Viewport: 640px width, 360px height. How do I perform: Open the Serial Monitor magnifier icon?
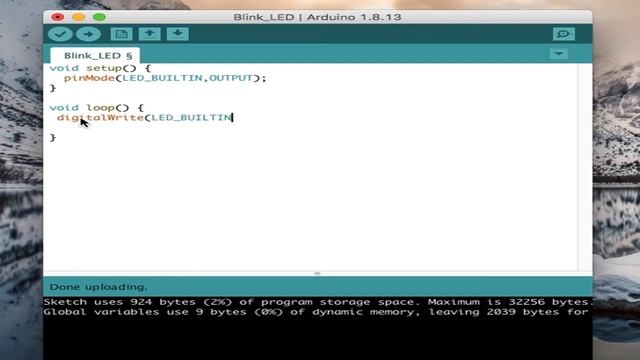coord(564,34)
